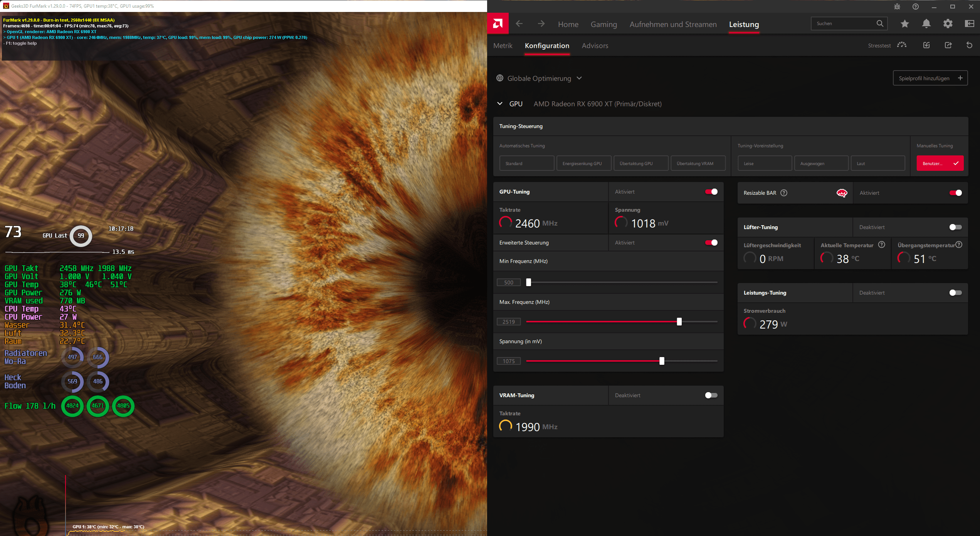Click Spielprofil hinzufügen button
This screenshot has width=980, height=536.
pyautogui.click(x=930, y=78)
